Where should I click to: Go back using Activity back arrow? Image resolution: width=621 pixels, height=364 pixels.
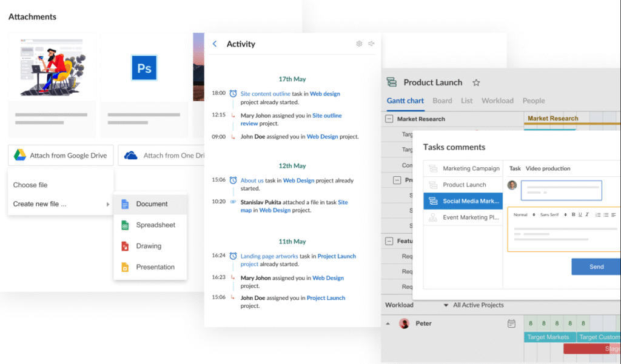click(x=215, y=44)
